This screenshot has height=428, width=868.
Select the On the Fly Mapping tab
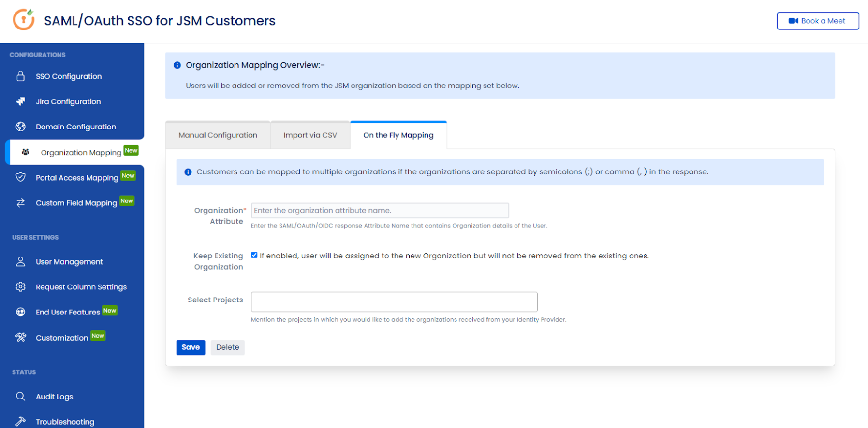pos(398,135)
